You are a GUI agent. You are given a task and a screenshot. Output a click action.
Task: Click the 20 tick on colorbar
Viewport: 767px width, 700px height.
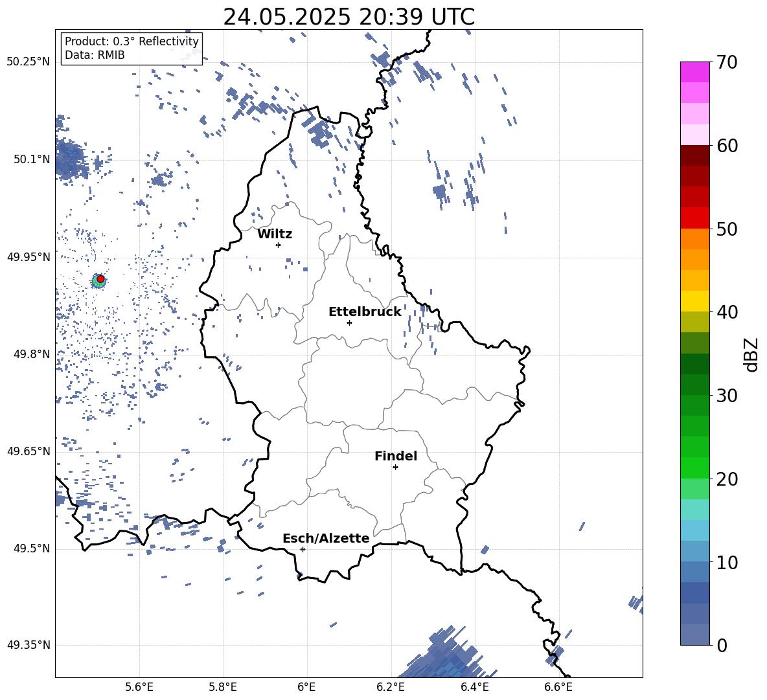point(726,479)
